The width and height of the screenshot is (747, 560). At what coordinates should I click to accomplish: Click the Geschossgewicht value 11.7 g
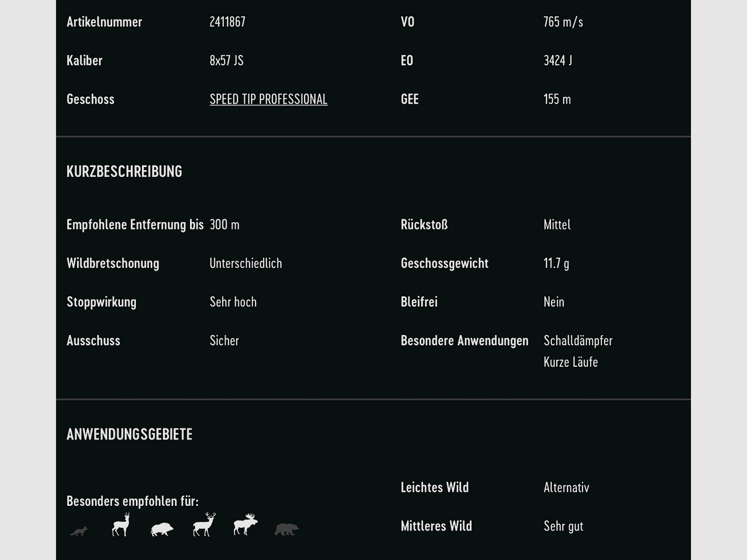pyautogui.click(x=556, y=263)
